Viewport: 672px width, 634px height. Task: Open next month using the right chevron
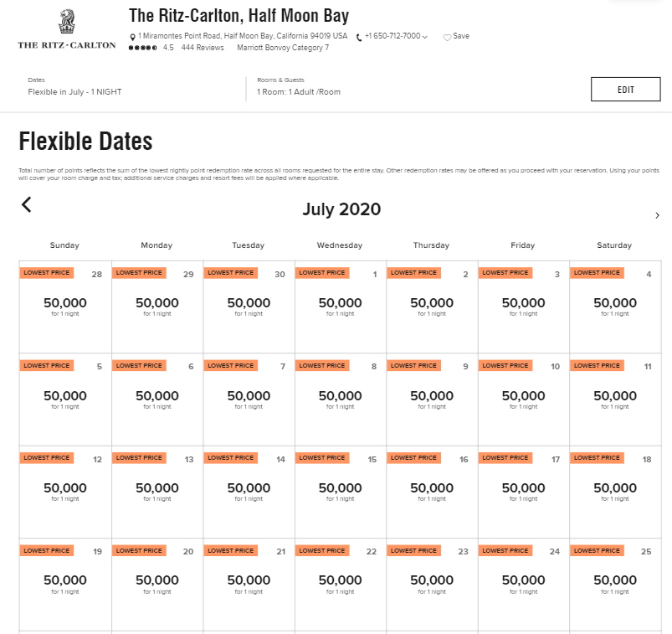(x=658, y=215)
